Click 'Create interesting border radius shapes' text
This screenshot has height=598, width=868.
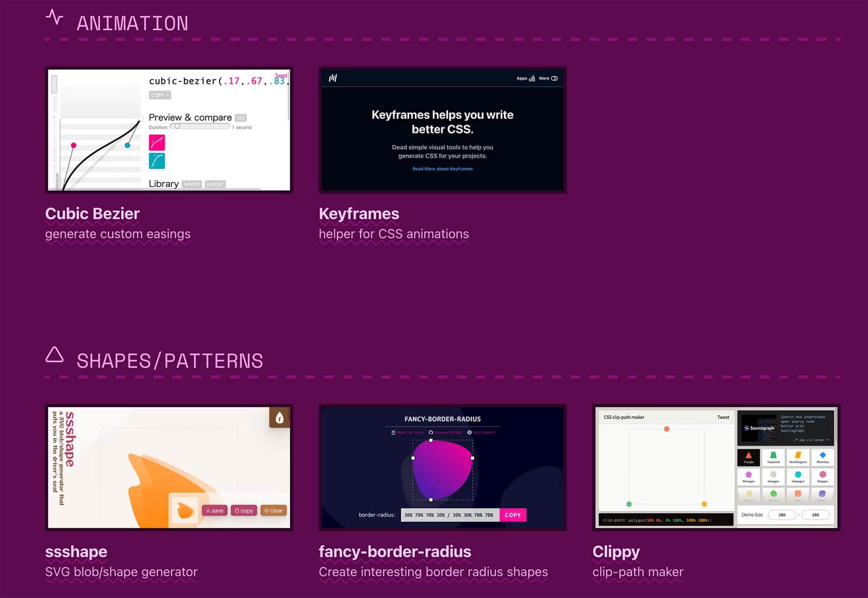pos(433,572)
